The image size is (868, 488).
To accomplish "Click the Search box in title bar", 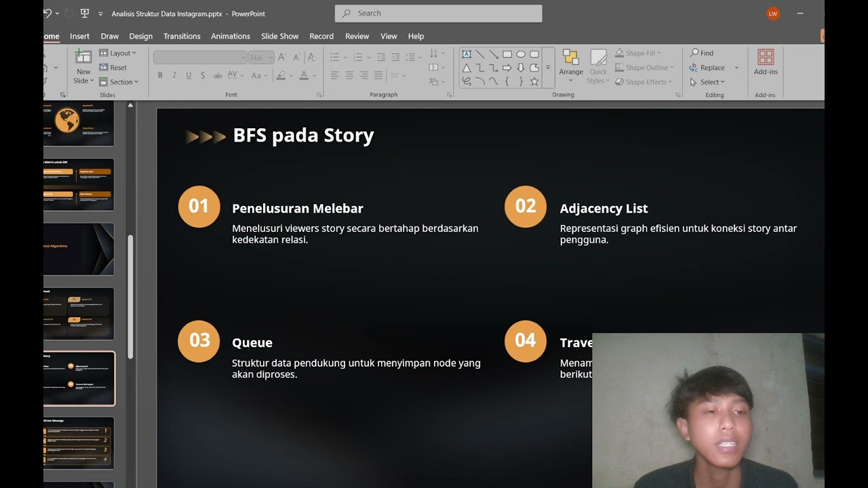I will [x=438, y=13].
